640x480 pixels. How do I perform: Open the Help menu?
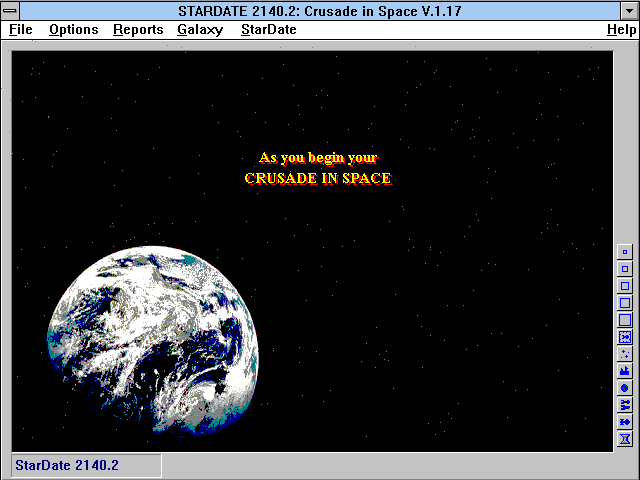pyautogui.click(x=621, y=30)
